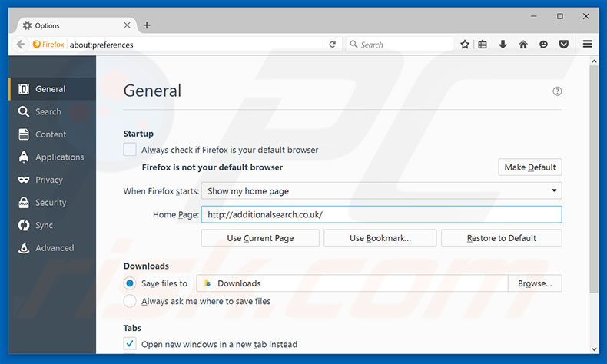Click the toolbar Search box
607x364 pixels.
coord(400,45)
